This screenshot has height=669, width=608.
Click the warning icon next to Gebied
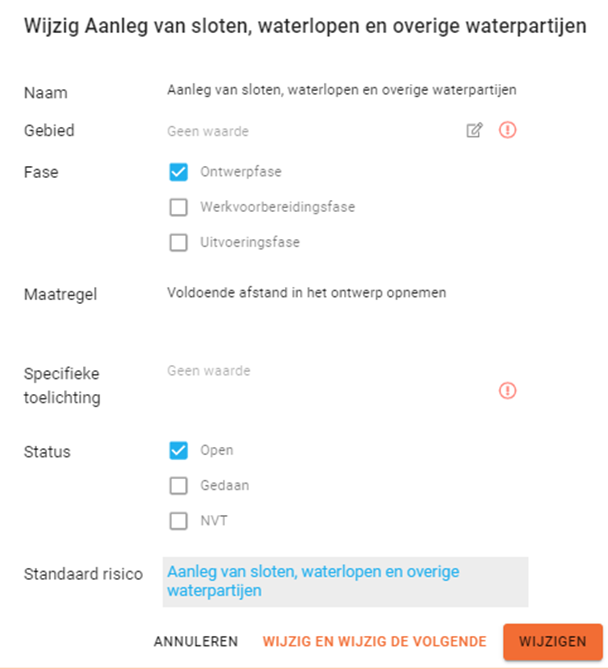tap(507, 130)
